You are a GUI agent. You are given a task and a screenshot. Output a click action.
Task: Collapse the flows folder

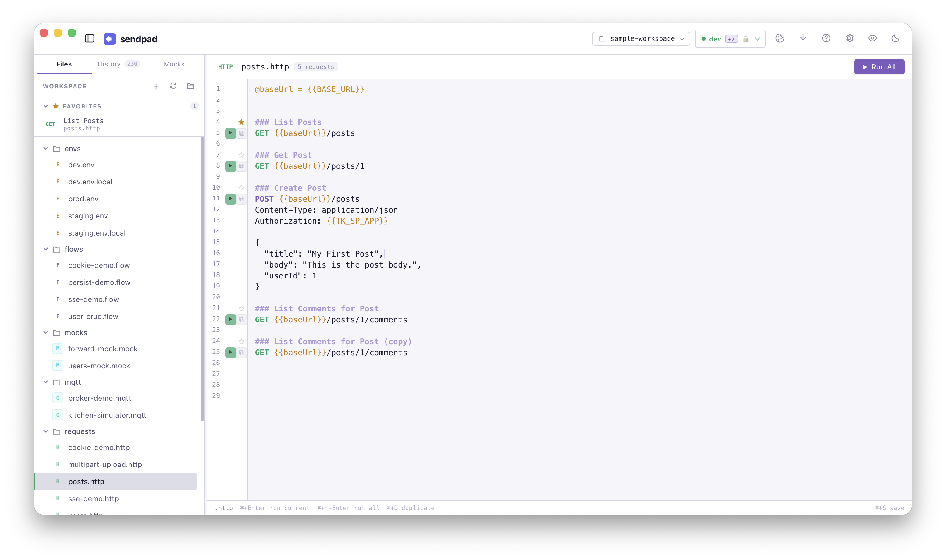[46, 249]
